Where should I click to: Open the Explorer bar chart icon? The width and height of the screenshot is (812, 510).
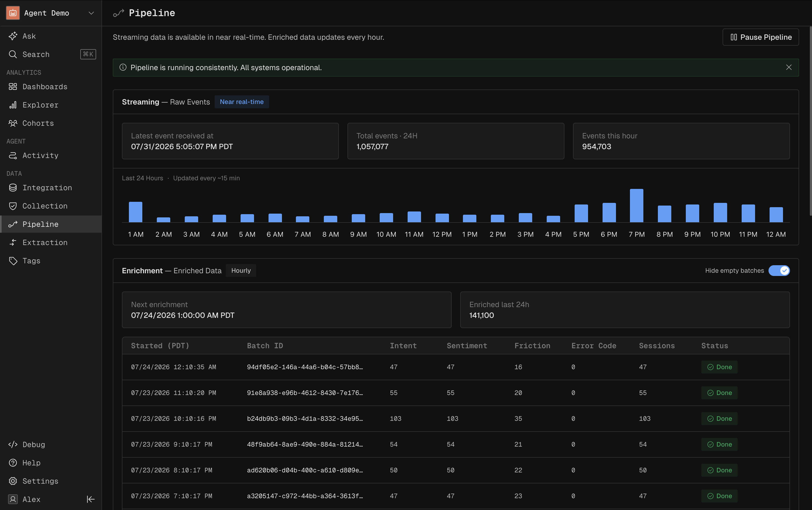(x=13, y=105)
